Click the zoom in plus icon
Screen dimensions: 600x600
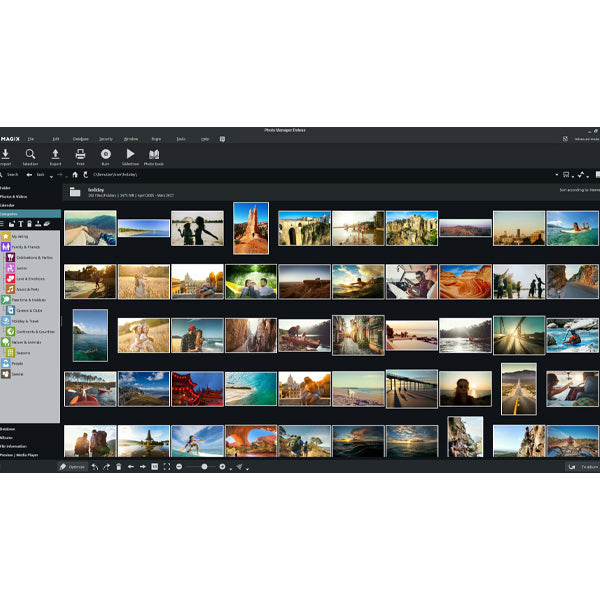click(222, 467)
